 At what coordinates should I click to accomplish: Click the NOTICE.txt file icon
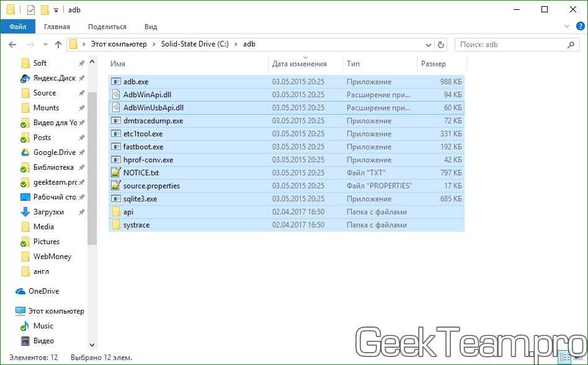pyautogui.click(x=116, y=173)
